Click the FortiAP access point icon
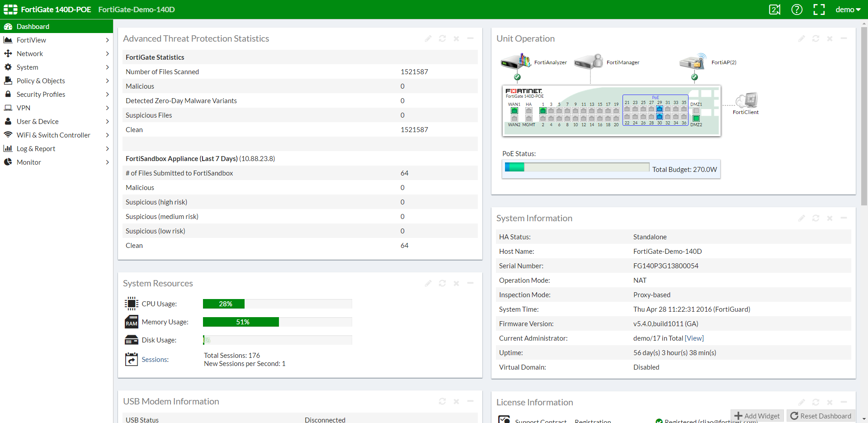868x423 pixels. [x=693, y=61]
